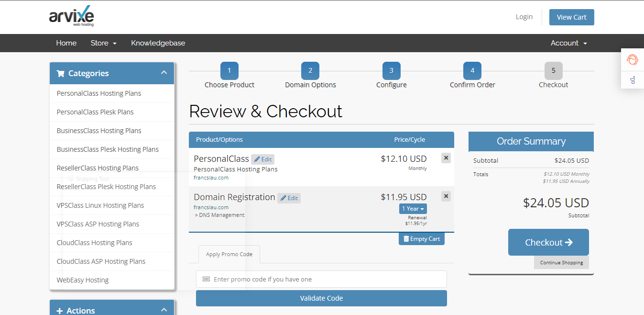The image size is (644, 315).
Task: Open BusinessClass Plesk Hosting Plans category
Action: click(x=112, y=149)
